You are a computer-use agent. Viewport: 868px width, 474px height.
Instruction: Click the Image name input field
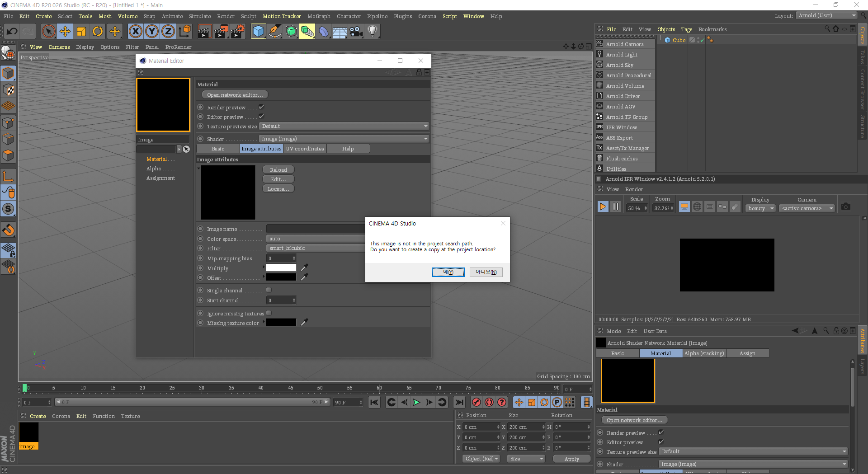[316, 229]
